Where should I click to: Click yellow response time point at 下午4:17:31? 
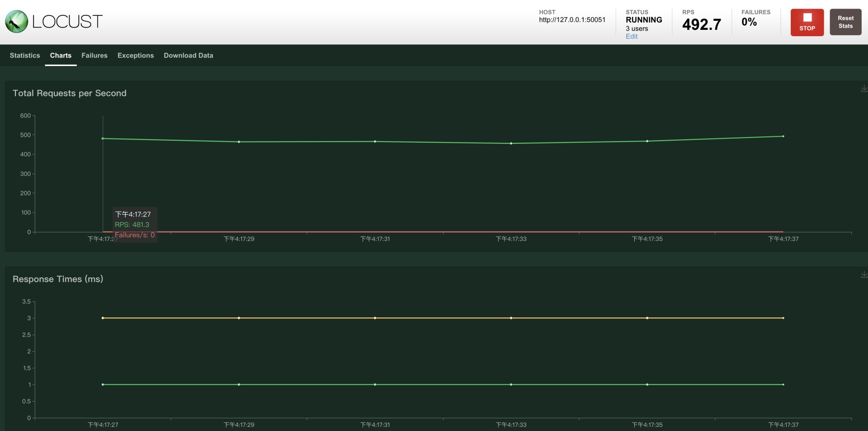pos(375,318)
